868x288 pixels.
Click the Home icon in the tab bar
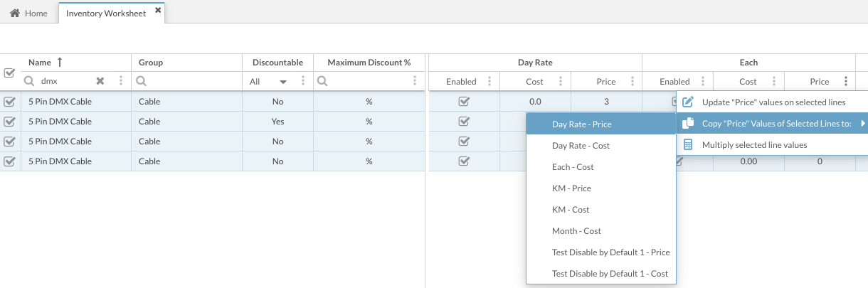click(x=14, y=14)
